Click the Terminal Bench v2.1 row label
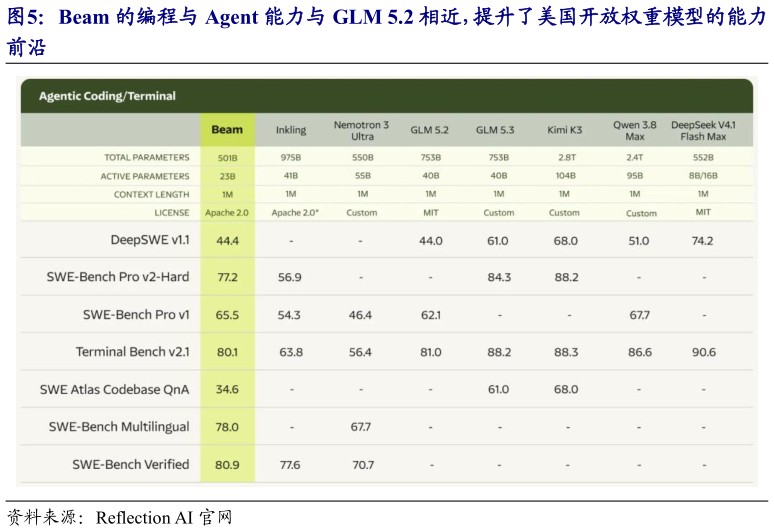The width and height of the screenshot is (774, 531). (x=133, y=352)
